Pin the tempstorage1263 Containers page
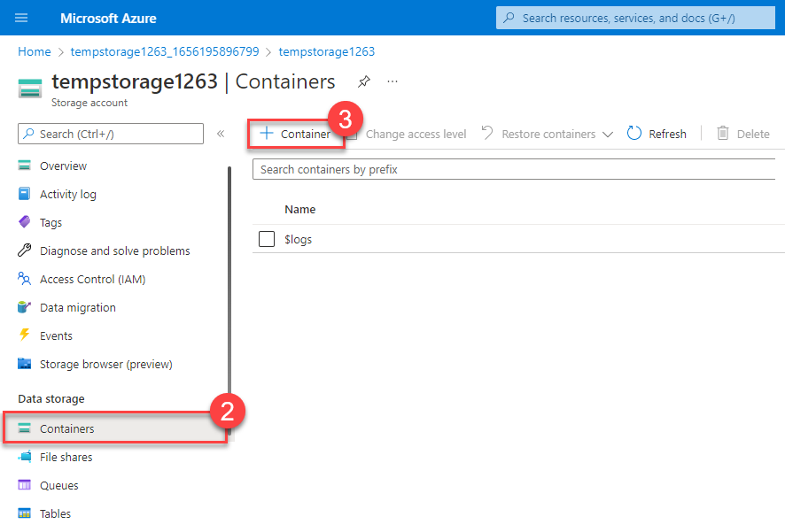Screen dimensions: 785x532 tap(363, 82)
